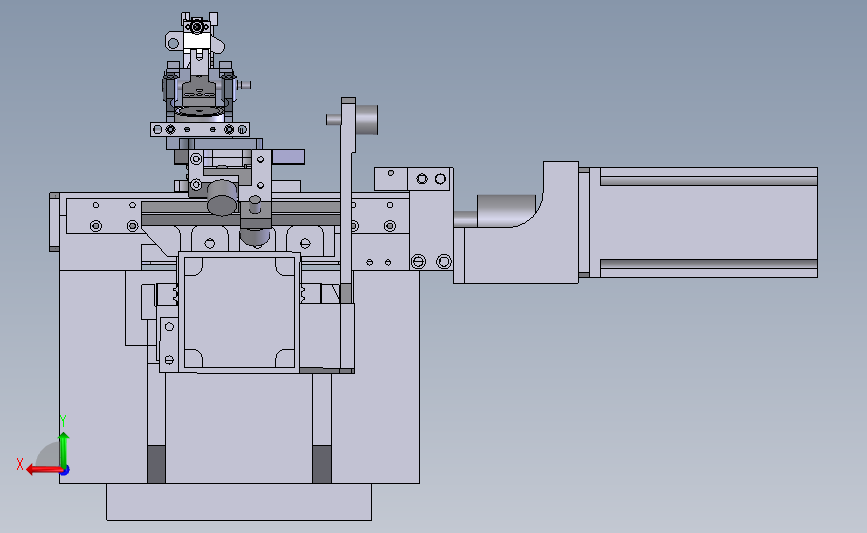The height and width of the screenshot is (533, 867).
Task: Select the left dark support leg segment
Action: point(156,464)
